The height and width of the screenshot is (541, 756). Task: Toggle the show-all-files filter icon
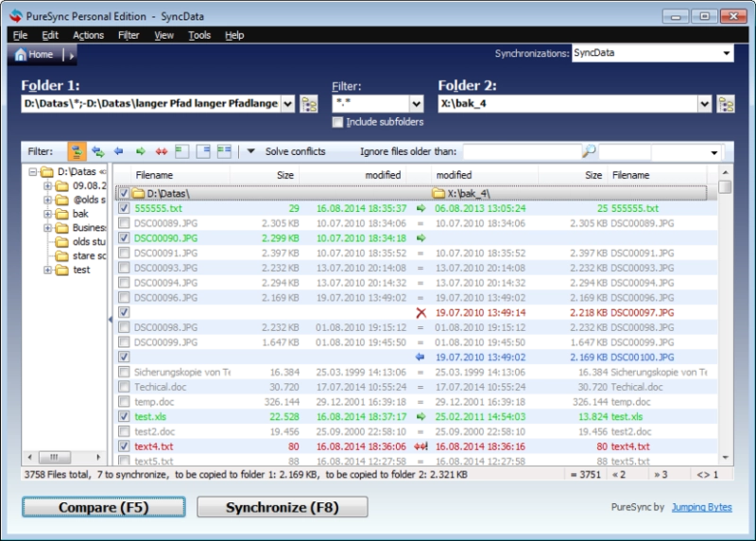tap(77, 151)
